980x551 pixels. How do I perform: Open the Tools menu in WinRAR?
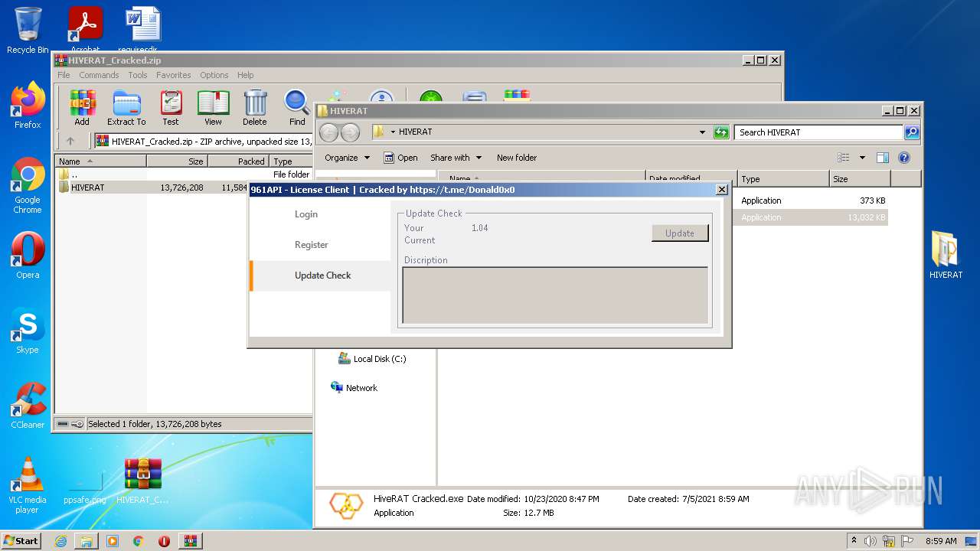(x=138, y=75)
